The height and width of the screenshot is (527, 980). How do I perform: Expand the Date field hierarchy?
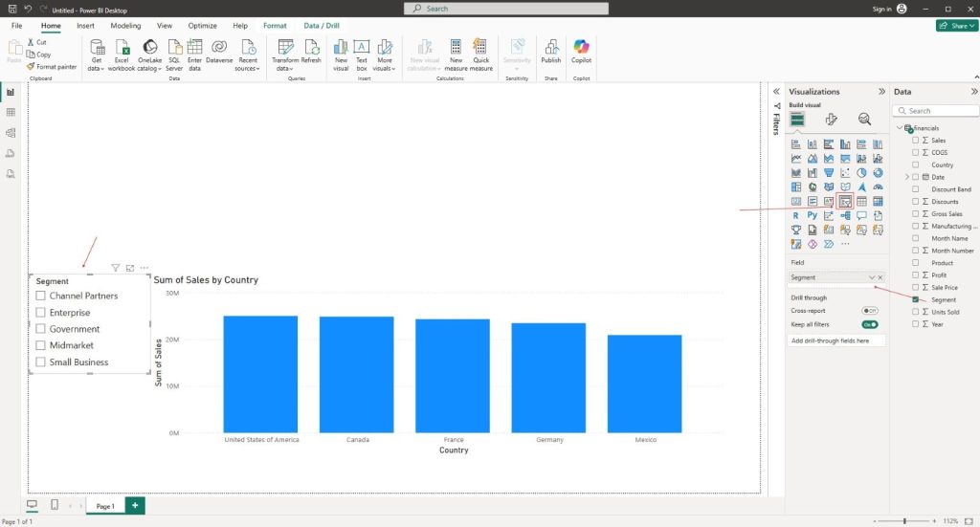[906, 177]
